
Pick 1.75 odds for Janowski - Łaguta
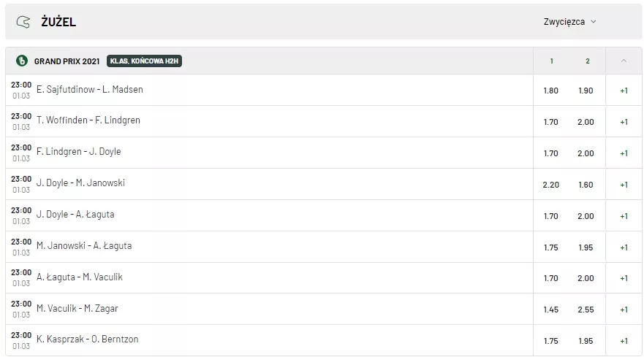550,247
